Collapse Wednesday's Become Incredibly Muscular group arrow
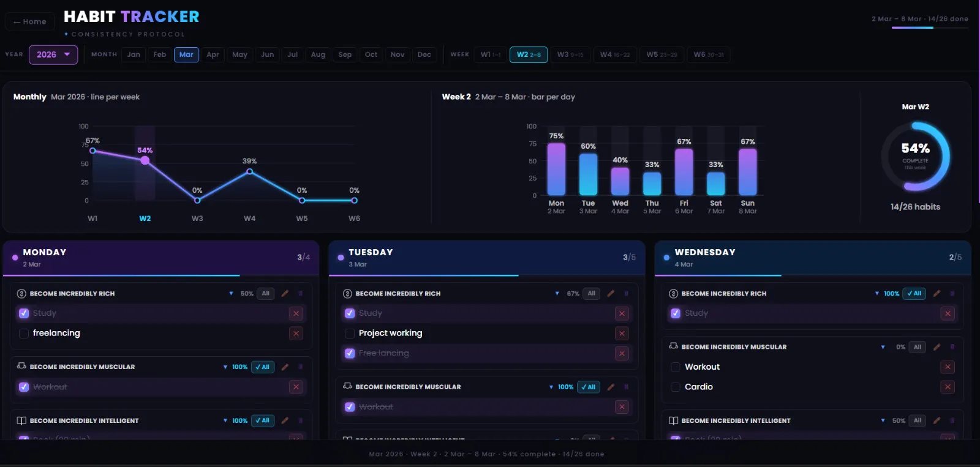Screen dimensions: 980x467 (x=883, y=347)
